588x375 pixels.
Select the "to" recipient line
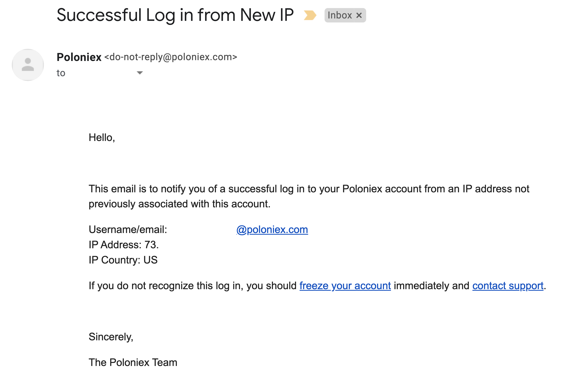(x=61, y=73)
